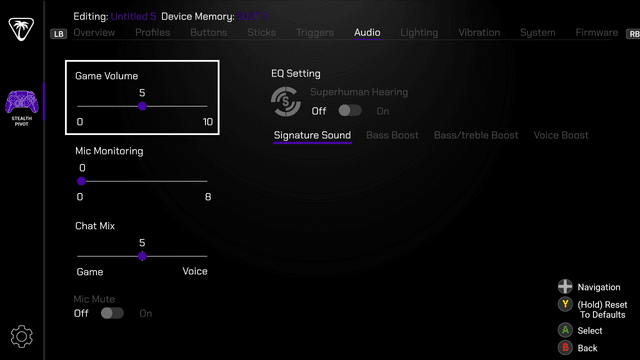Select the Bass/treble Boost preset
This screenshot has width=640, height=360.
tap(476, 135)
